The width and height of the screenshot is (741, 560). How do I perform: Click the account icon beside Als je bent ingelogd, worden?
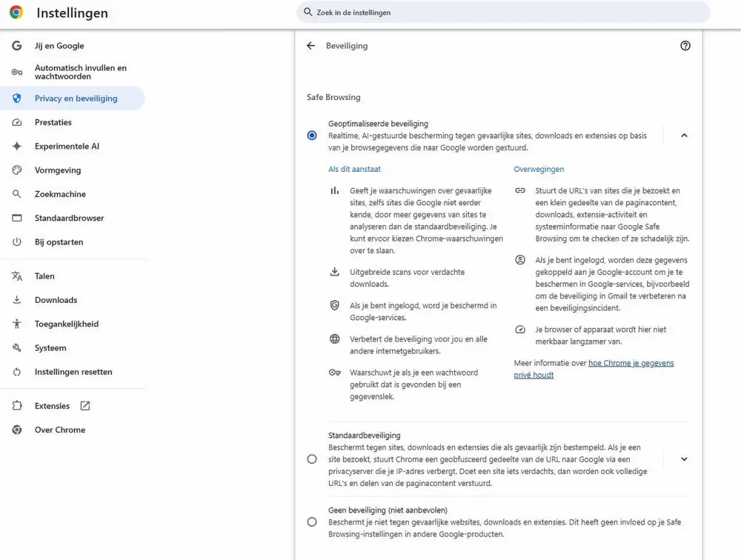(520, 260)
